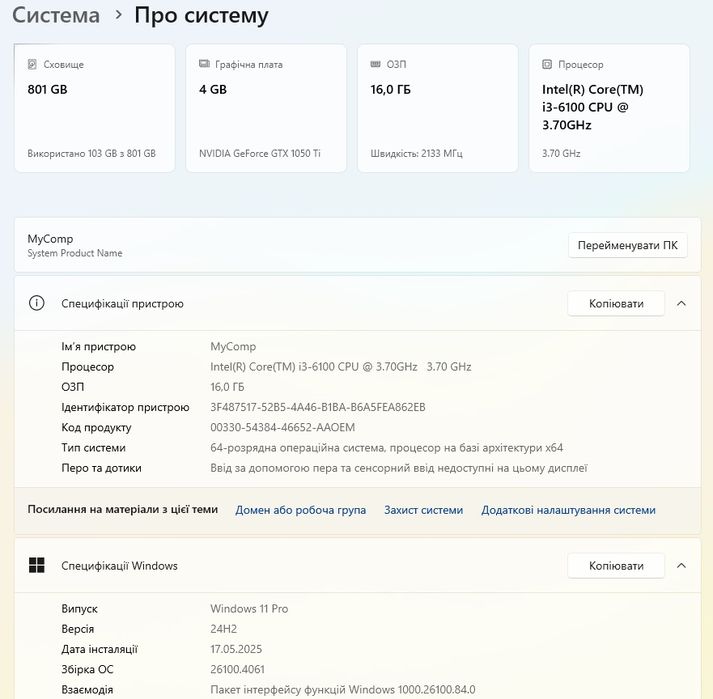Collapse Специфікації Windows section chevron
This screenshot has width=713, height=699.
click(681, 566)
